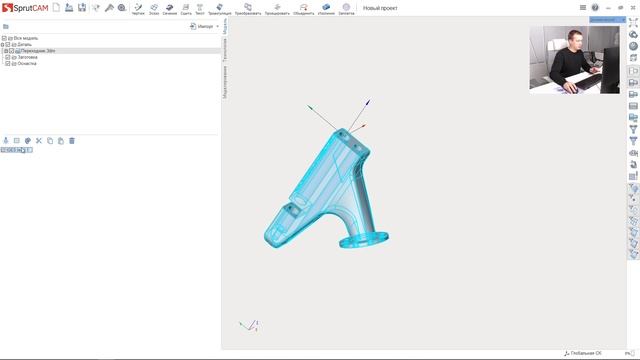Toggle checkbox for Переходник item
The image size is (640, 360).
pos(11,51)
